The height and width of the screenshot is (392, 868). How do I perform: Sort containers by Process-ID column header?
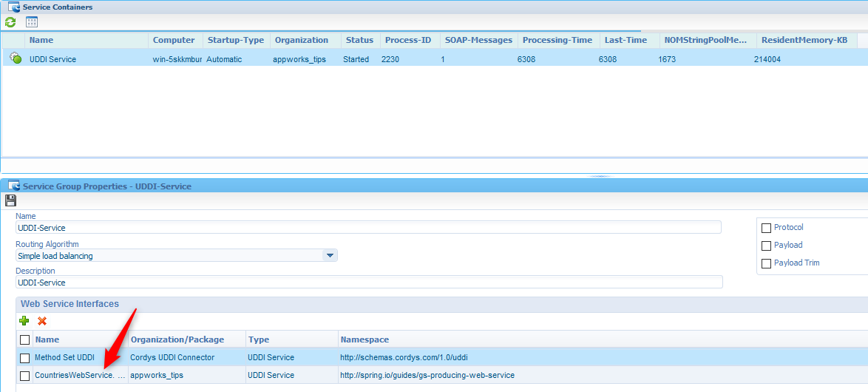(x=407, y=40)
